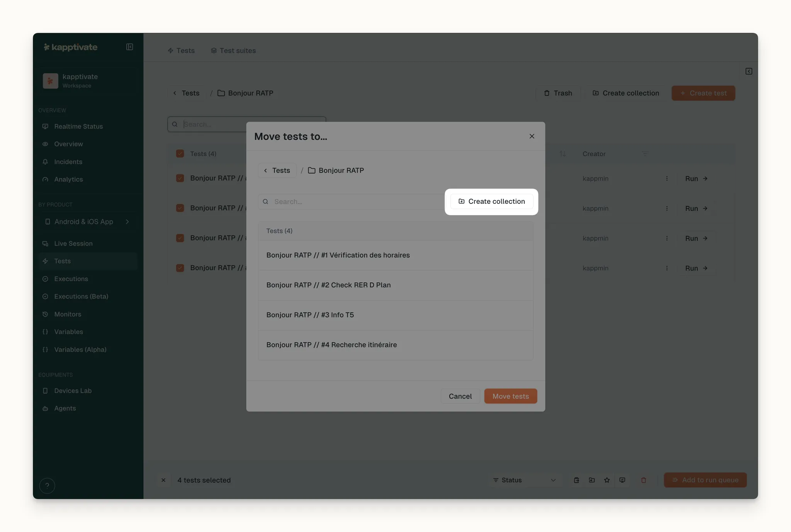Open the third test row's three-dot menu
The image size is (791, 532).
coord(667,238)
